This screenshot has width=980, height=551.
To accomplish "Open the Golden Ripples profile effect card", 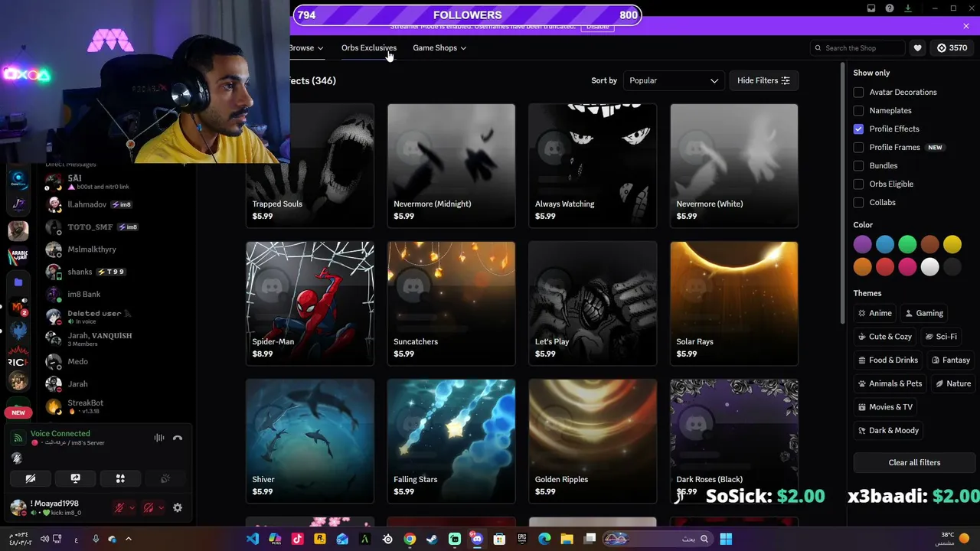I will [x=593, y=441].
